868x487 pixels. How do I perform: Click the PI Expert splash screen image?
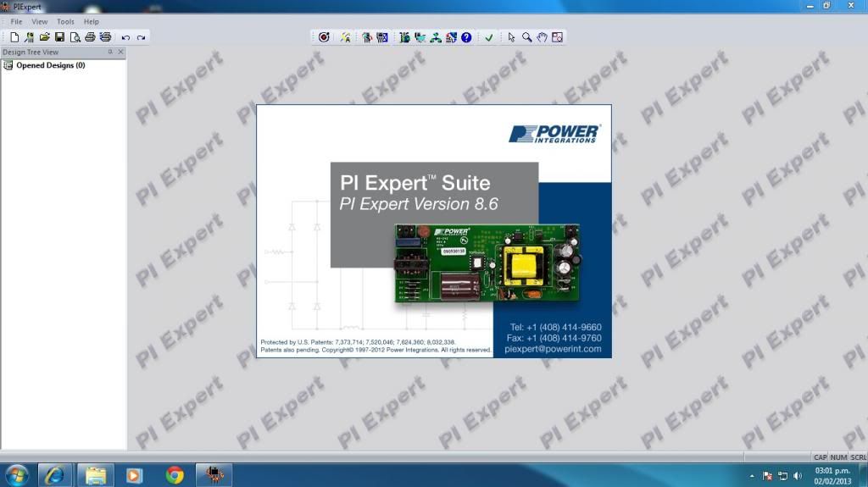[x=434, y=230]
